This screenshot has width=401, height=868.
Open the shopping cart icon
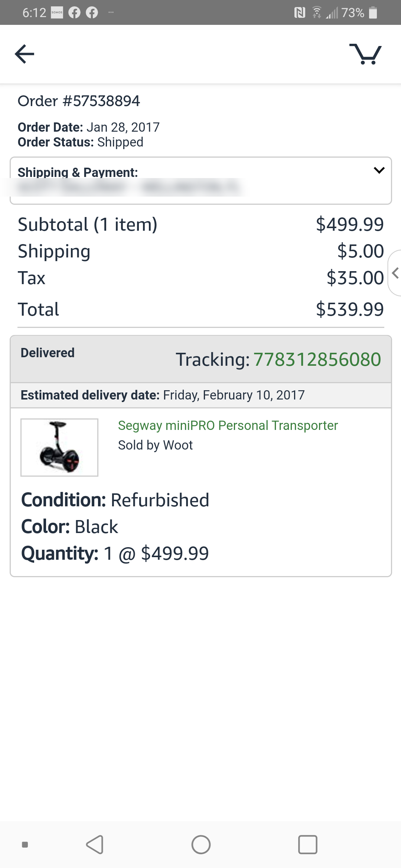point(365,54)
